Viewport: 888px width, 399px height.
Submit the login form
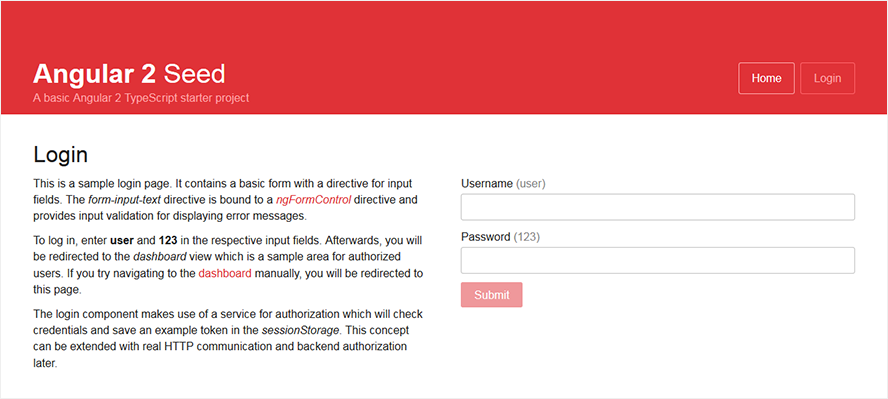tap(492, 295)
